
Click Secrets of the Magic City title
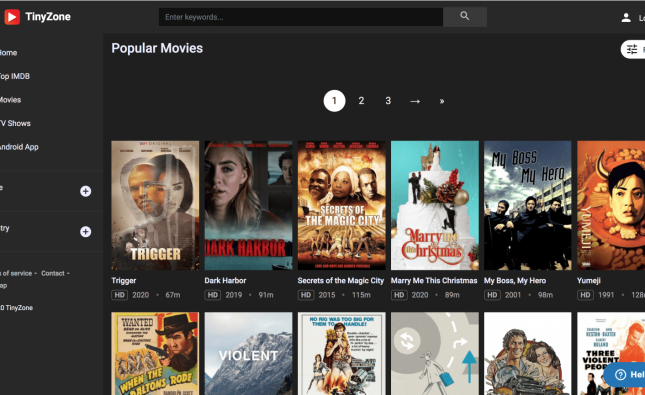tap(341, 281)
